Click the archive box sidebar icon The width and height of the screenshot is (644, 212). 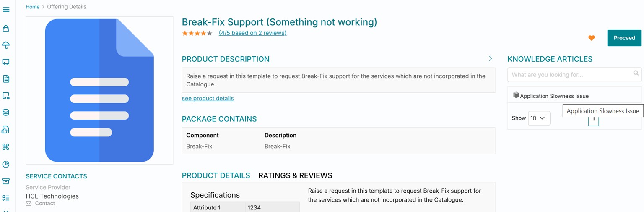click(6, 181)
